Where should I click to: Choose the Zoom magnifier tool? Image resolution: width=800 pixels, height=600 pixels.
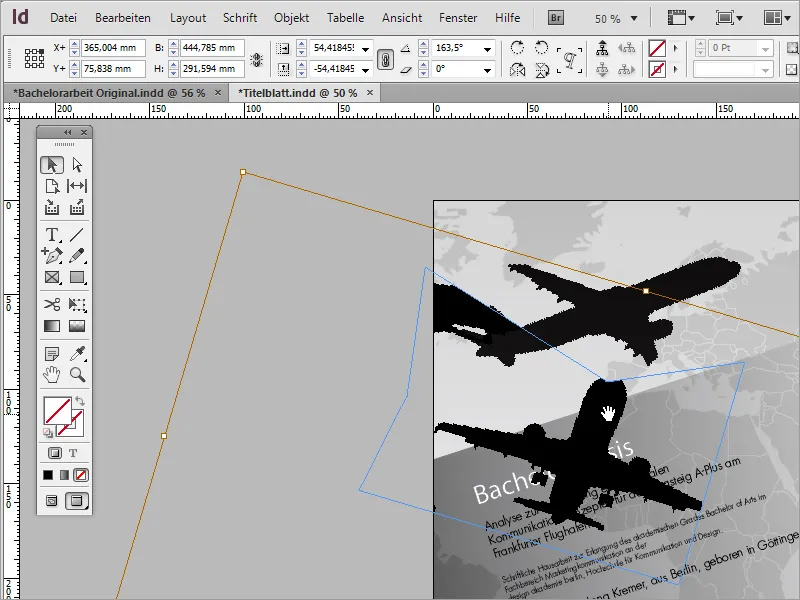point(77,374)
